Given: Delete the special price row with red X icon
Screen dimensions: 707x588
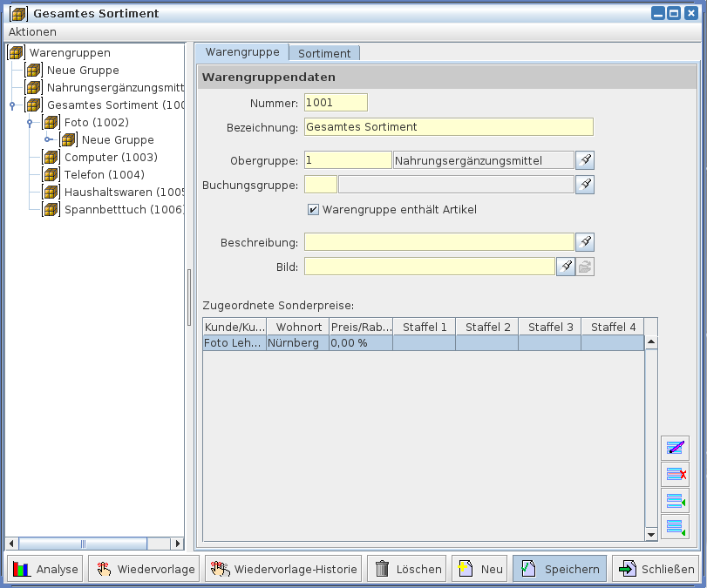Looking at the screenshot, I should pos(674,474).
